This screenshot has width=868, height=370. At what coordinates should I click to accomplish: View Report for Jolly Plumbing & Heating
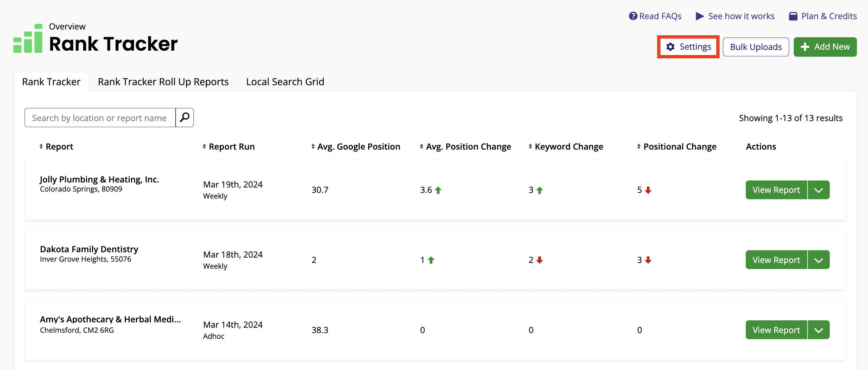(776, 190)
